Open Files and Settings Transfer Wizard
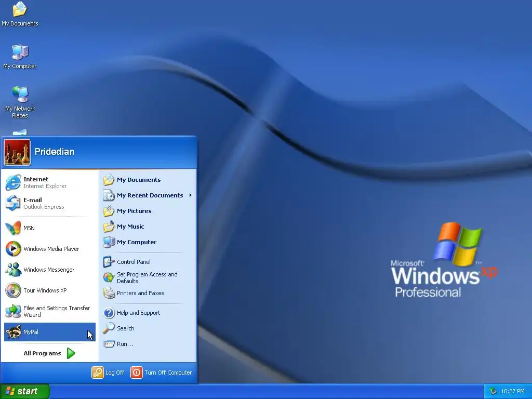532x399 pixels. point(49,311)
